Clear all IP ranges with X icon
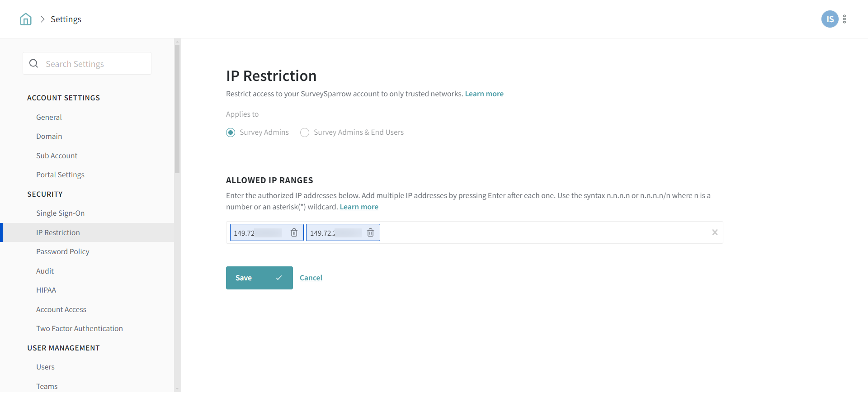 pyautogui.click(x=715, y=232)
